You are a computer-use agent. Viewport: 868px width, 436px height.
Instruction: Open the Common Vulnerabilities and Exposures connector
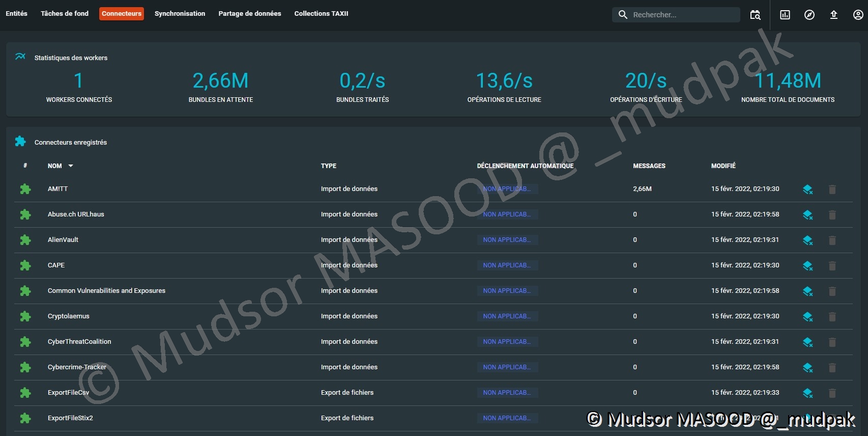tap(106, 291)
